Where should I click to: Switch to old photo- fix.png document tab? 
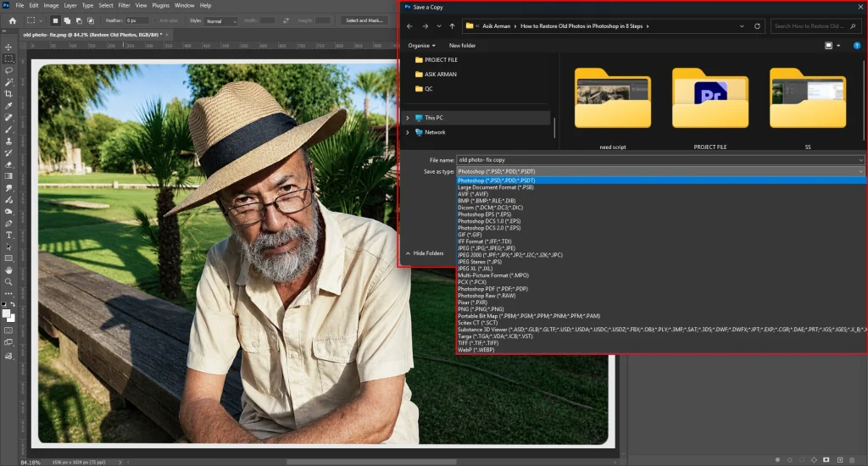92,34
